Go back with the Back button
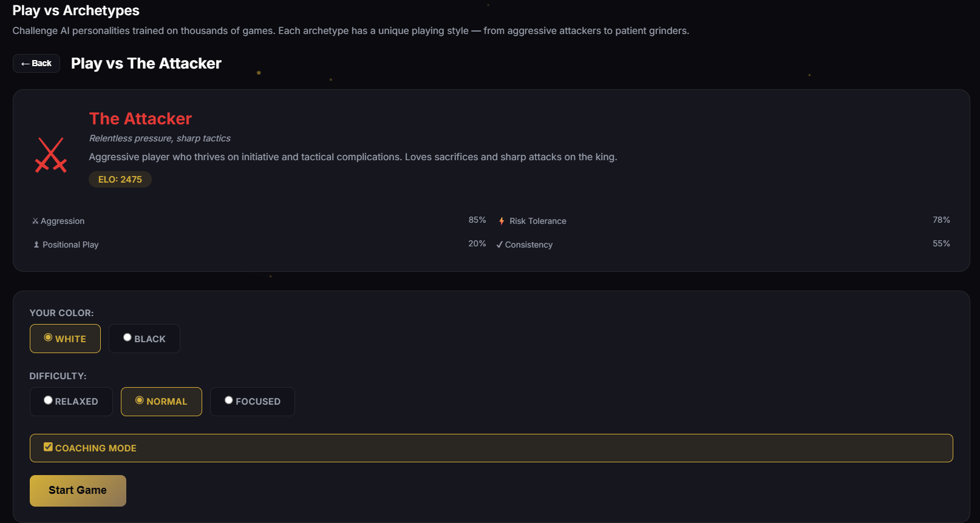This screenshot has width=980, height=523. pos(36,63)
